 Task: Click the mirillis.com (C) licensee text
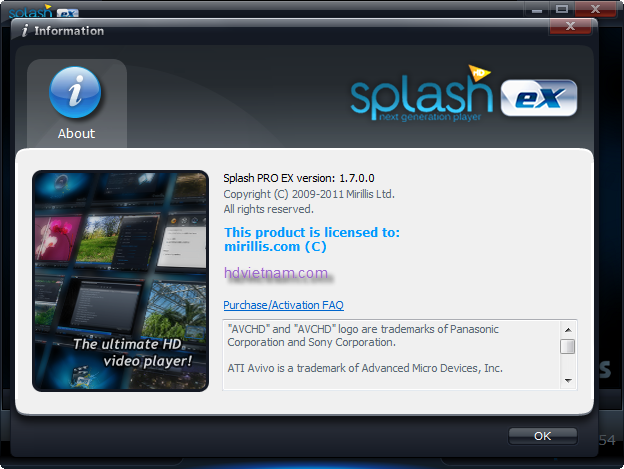pos(275,247)
